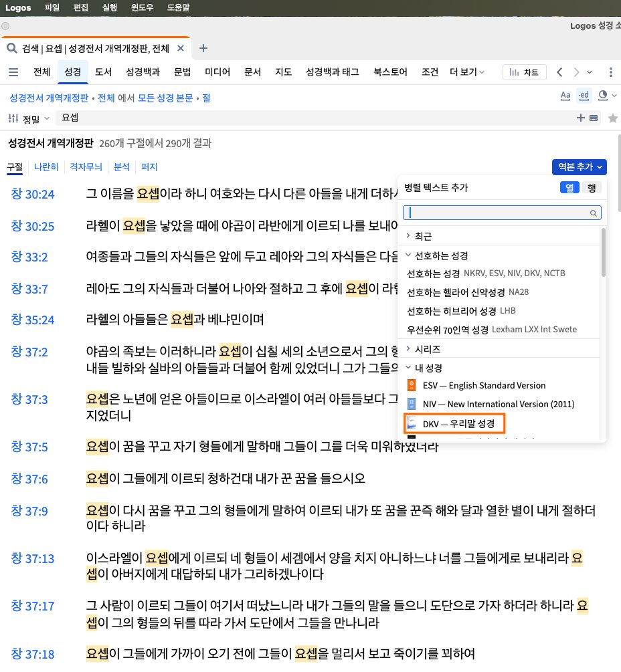Image resolution: width=621 pixels, height=672 pixels.
Task: Select 우선순위 70인역 성경 Lexham LXX Int Swete
Action: point(491,330)
